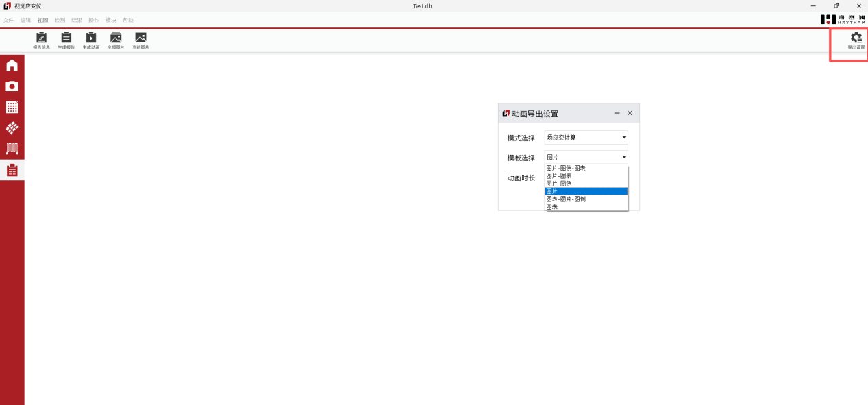Image resolution: width=868 pixels, height=405 pixels.
Task: Click the 全部图片 toolbar icon
Action: 116,38
